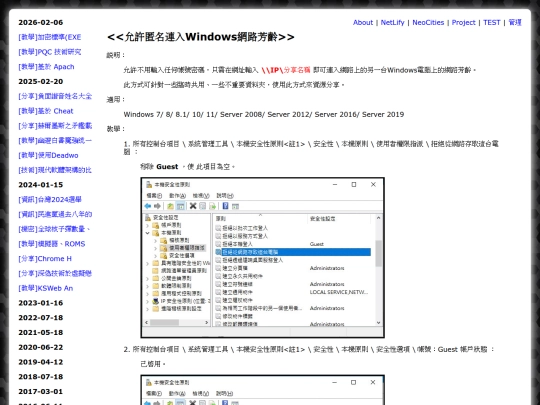540x405 pixels.
Task: Click scroll-down arrow of embedded policy list
Action: tap(378, 323)
